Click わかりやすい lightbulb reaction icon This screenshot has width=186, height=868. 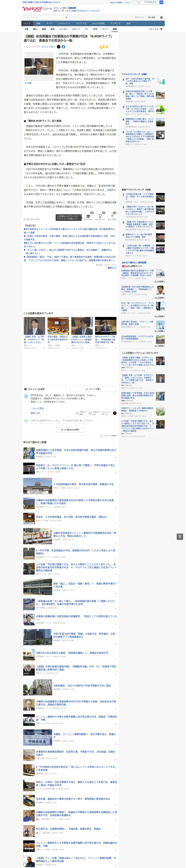(100, 216)
